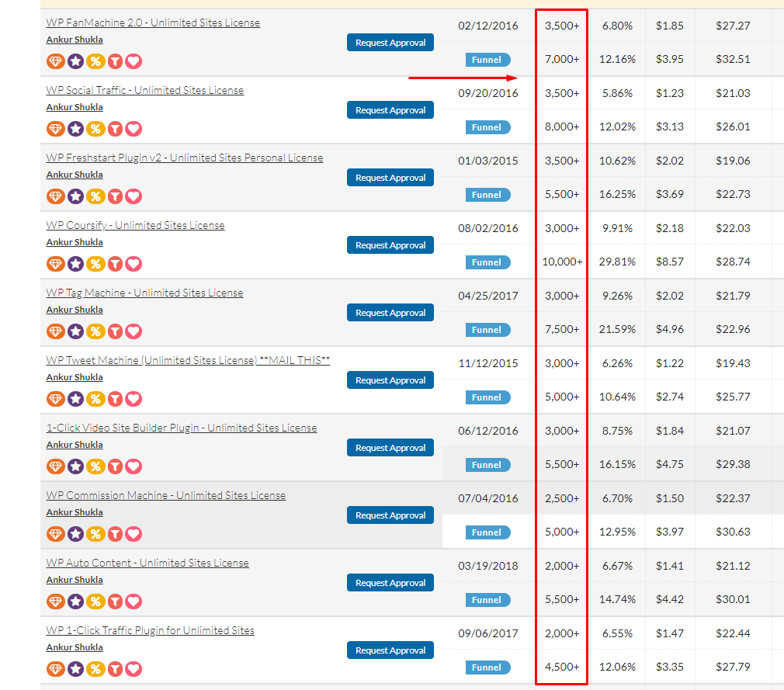
Task: Click the star icon in WP Tweet Machine row
Action: pyautogui.click(x=75, y=399)
